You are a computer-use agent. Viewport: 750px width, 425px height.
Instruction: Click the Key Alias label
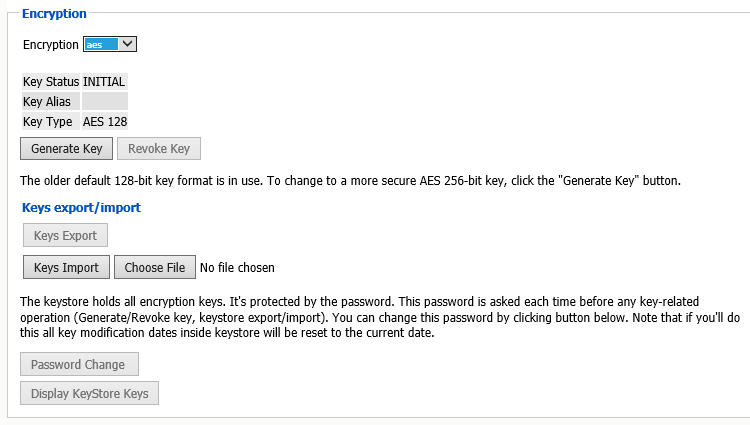pyautogui.click(x=46, y=101)
